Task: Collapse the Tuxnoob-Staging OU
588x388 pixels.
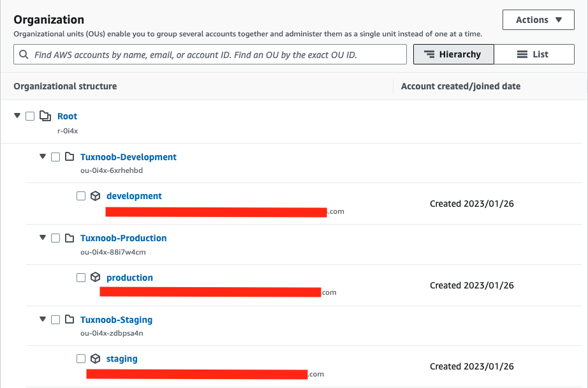Action: tap(43, 320)
